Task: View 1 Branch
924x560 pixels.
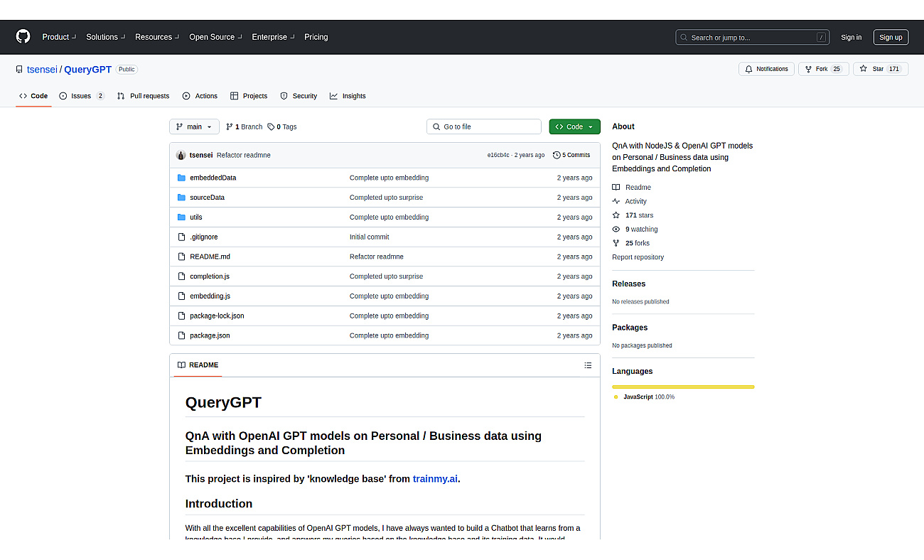Action: click(244, 126)
